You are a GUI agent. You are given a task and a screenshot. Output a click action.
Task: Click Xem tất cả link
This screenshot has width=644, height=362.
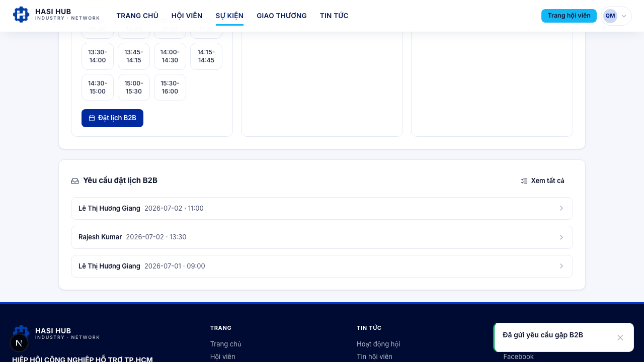pyautogui.click(x=542, y=181)
